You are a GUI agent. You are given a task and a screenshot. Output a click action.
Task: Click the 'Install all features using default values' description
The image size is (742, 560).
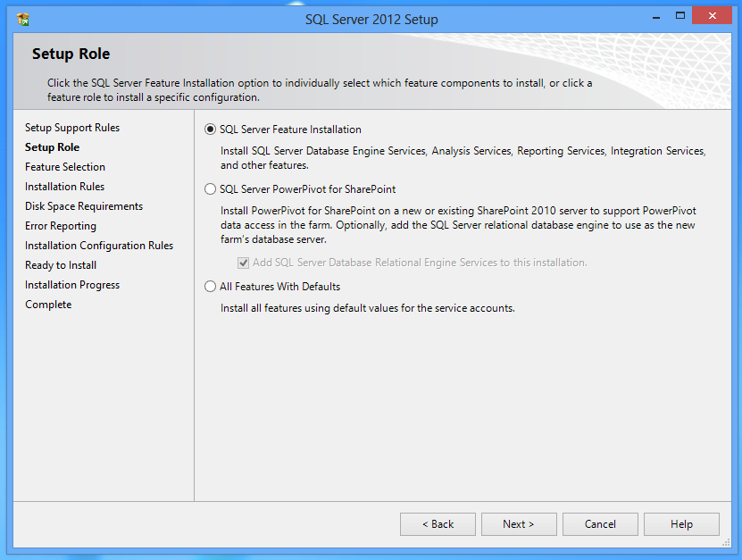point(368,308)
